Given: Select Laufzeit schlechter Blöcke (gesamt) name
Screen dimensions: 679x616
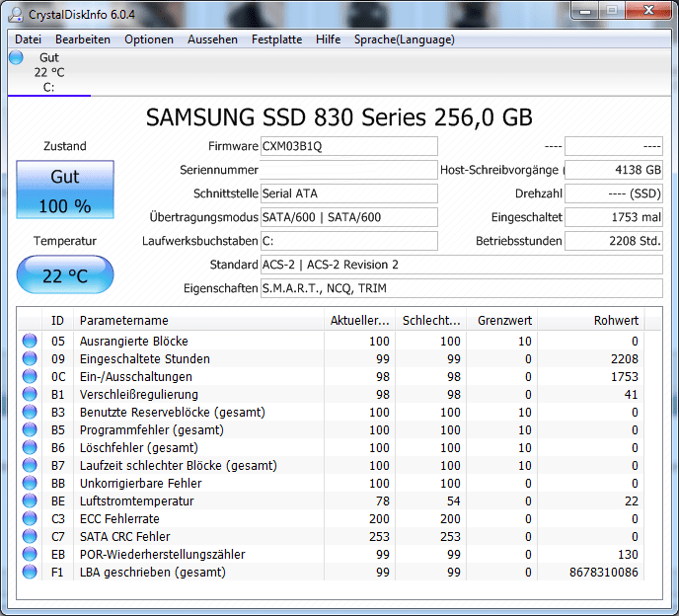Looking at the screenshot, I should pos(179,466).
